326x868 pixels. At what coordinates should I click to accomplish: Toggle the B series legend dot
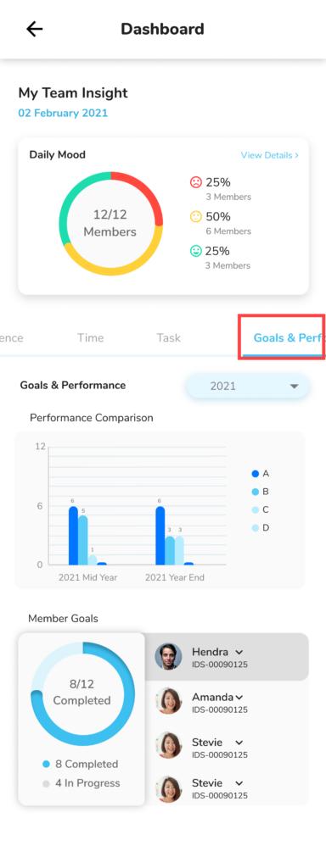[x=256, y=492]
